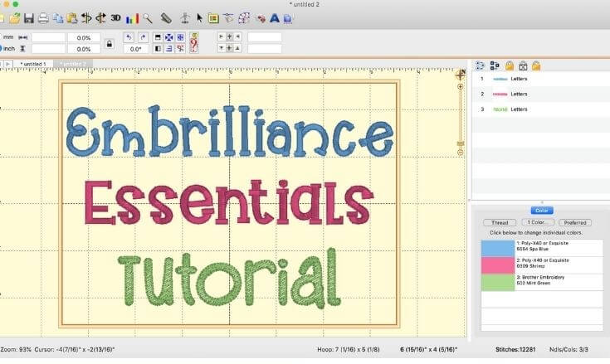Copy selection with the copy icon

point(58,18)
